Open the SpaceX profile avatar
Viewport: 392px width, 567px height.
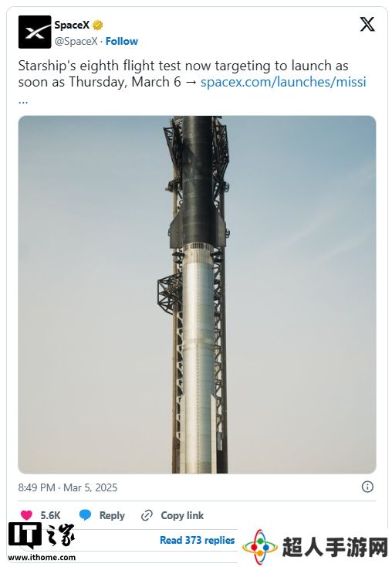click(35, 32)
